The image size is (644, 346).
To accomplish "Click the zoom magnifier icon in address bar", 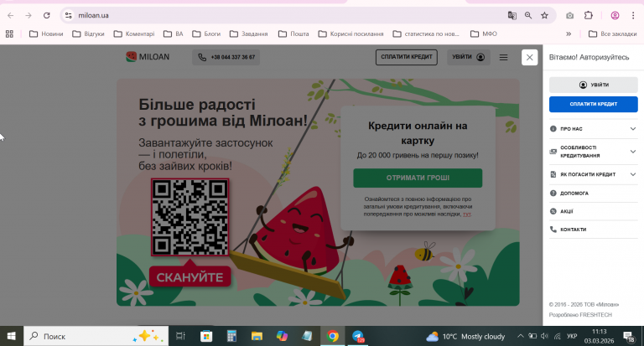I will (528, 16).
